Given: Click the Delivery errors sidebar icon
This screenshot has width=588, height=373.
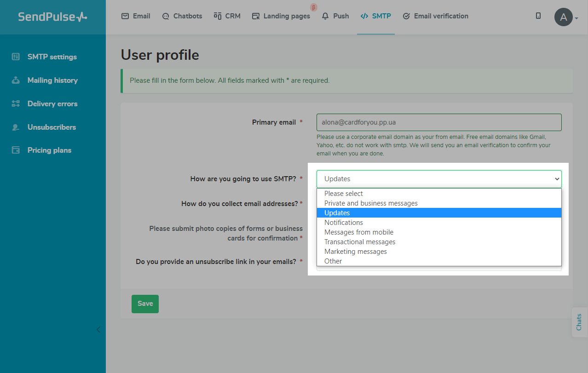Looking at the screenshot, I should point(16,104).
